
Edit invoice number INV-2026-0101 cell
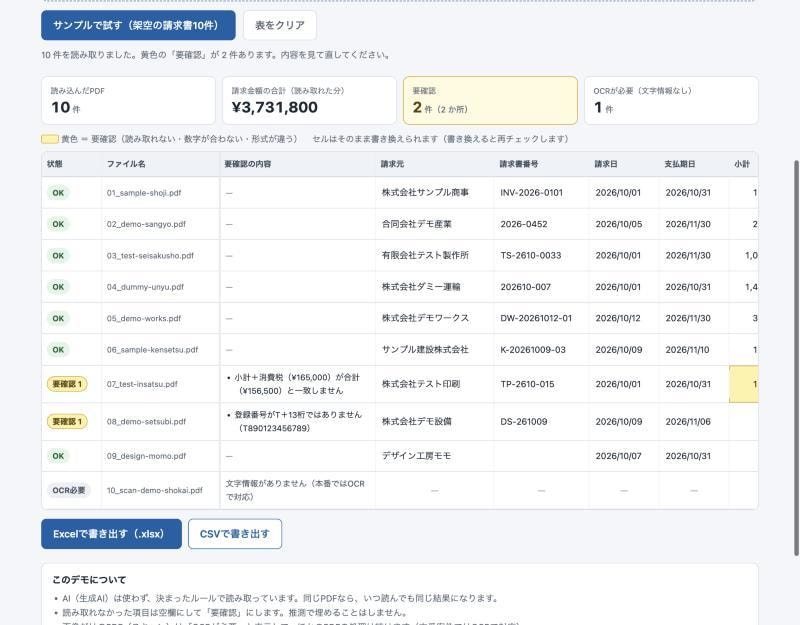click(541, 192)
